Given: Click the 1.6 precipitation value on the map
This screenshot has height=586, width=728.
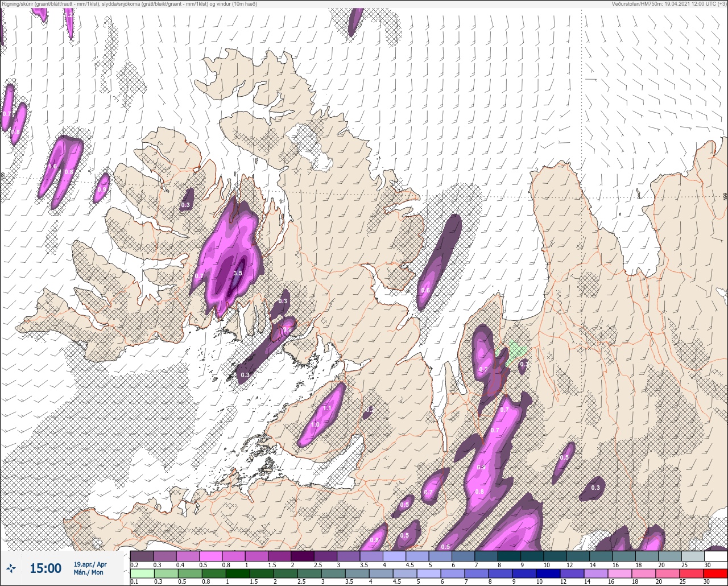Looking at the screenshot, I should [x=52, y=166].
